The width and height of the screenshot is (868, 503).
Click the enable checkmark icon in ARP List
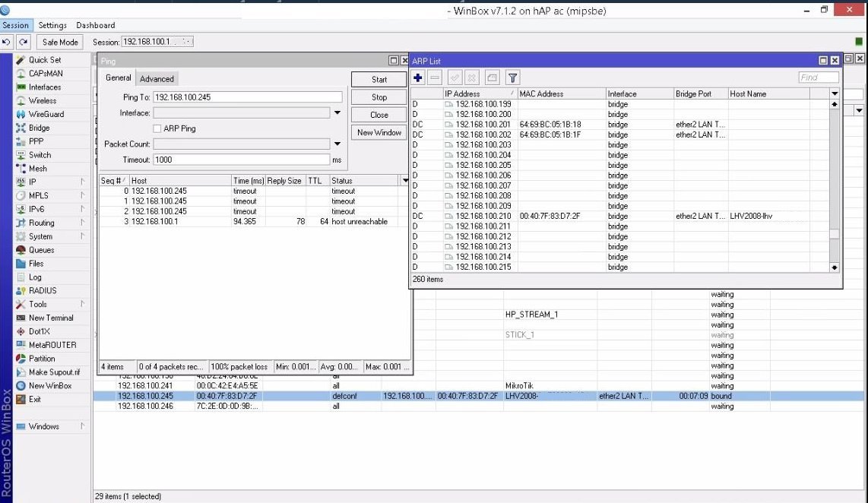[455, 78]
